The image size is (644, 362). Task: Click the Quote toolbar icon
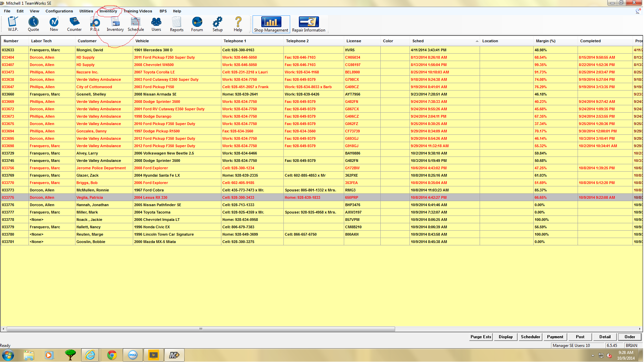pos(33,24)
